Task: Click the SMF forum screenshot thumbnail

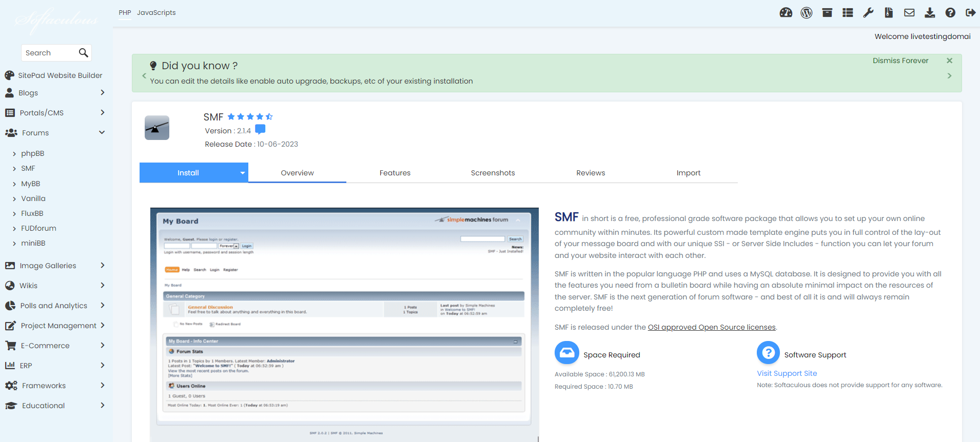Action: click(344, 325)
